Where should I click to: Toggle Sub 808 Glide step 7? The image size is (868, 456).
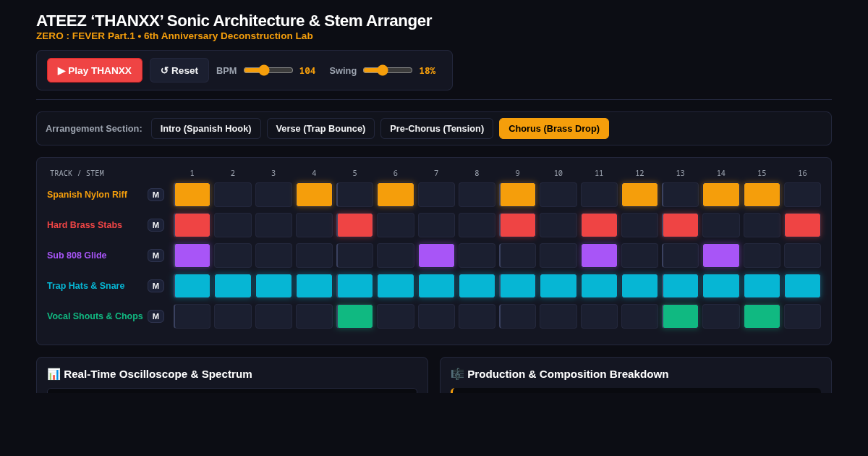click(436, 256)
